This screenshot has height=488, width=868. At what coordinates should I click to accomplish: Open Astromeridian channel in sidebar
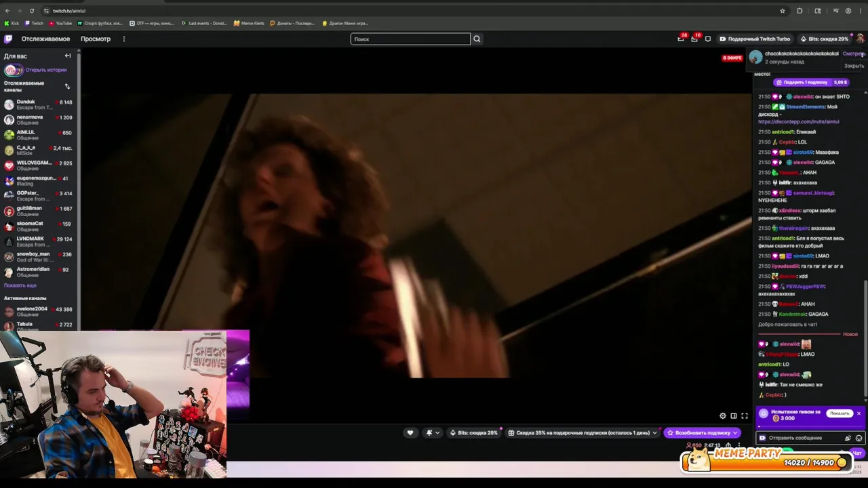point(39,272)
